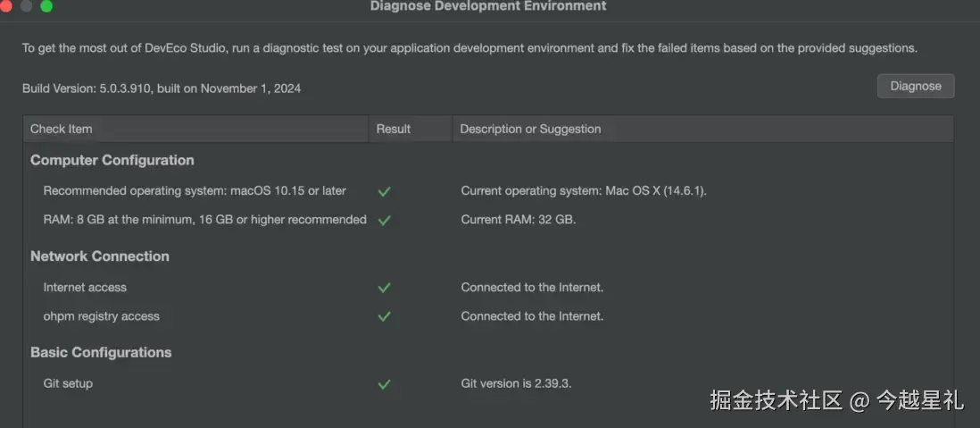980x428 pixels.
Task: Close the dialog with the red window button
Action: click(x=5, y=6)
